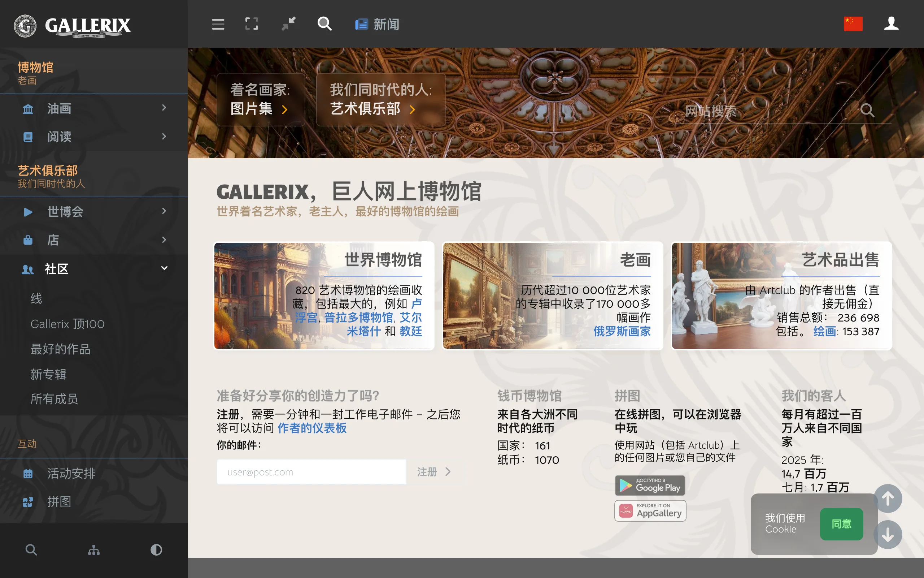Viewport: 924px width, 578px height.
Task: Click the 博物馆 老画 section heading
Action: (x=35, y=73)
